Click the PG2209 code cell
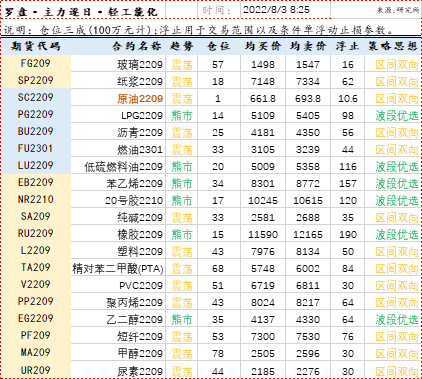Viewport: 422px width, 379px height. point(36,114)
